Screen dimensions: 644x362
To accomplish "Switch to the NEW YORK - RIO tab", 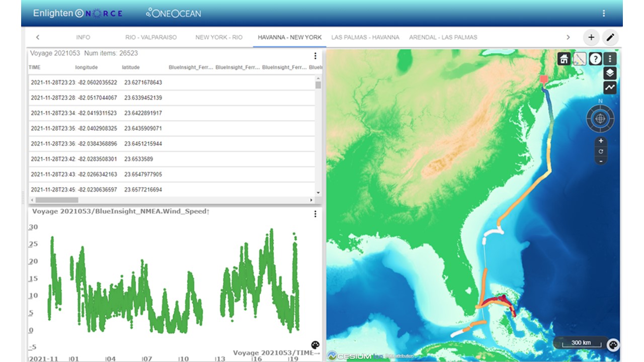I will tap(219, 37).
